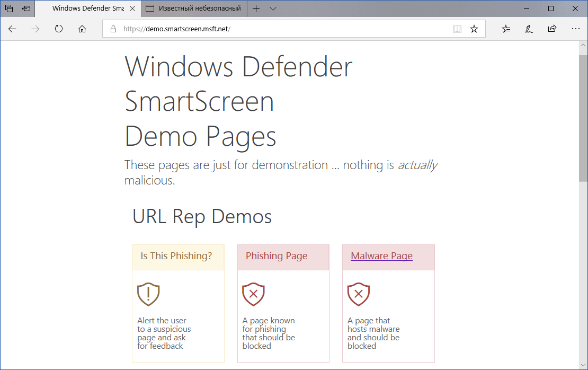Viewport: 588px width, 370px height.
Task: Open Settings and more menu
Action: (575, 29)
